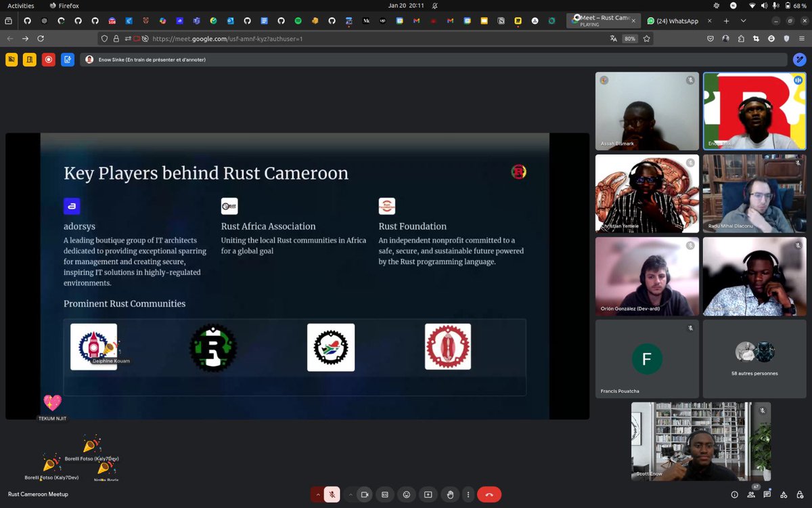Open the 58 autres personnes tile

point(754,359)
